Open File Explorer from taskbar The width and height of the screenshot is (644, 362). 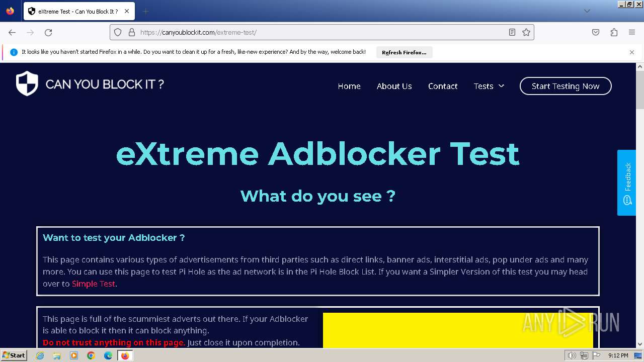pyautogui.click(x=57, y=355)
